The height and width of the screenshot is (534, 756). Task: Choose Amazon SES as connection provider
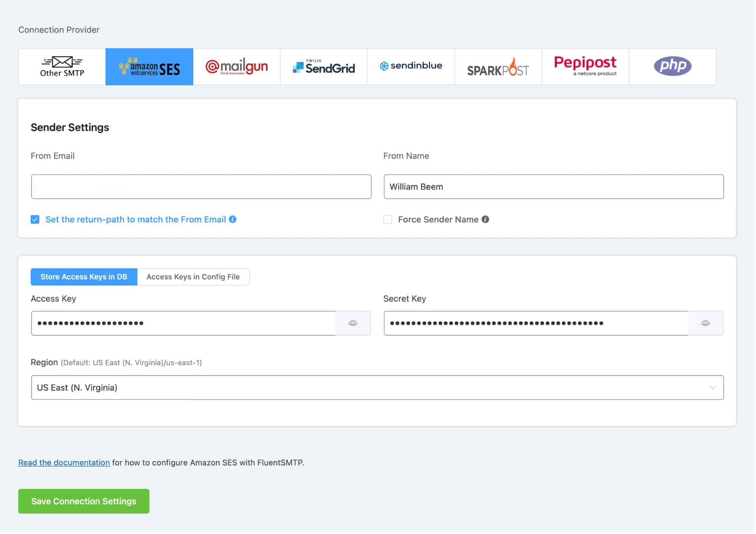click(x=149, y=67)
